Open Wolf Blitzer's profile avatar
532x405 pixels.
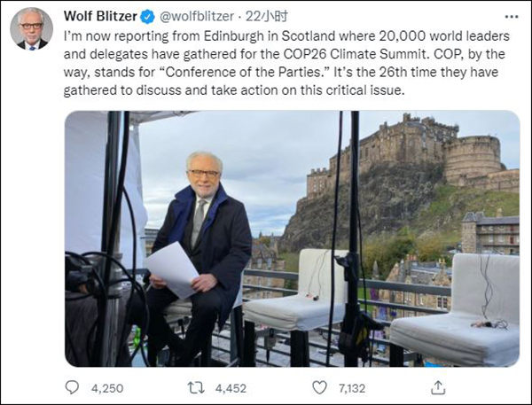point(31,28)
